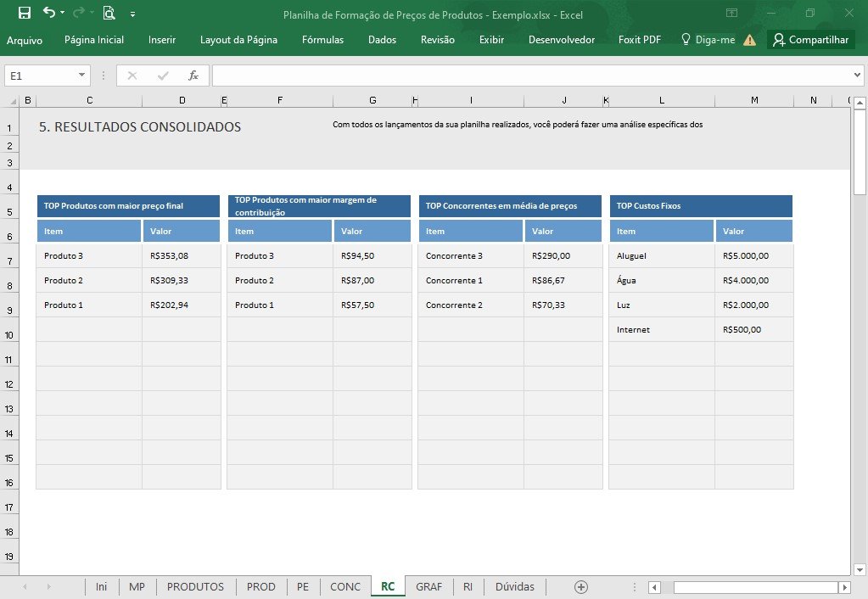868x599 pixels.
Task: Click inside the formula bar input
Action: click(x=531, y=76)
